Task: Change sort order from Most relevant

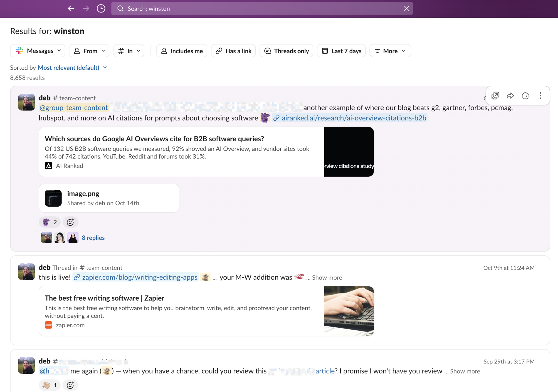Action: [72, 68]
